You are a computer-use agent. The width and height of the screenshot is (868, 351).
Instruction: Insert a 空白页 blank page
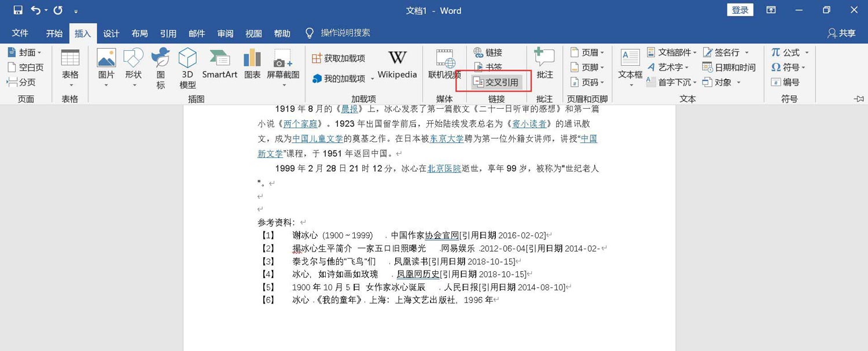tap(25, 67)
